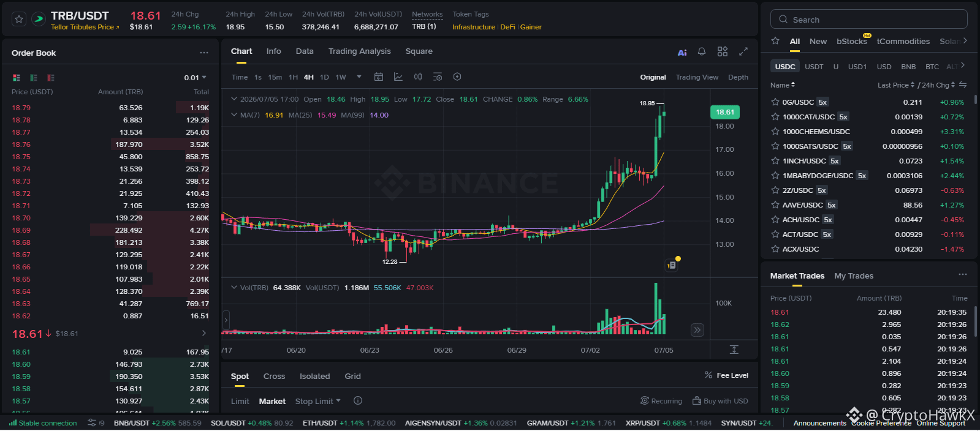Open the 0.01 price grouping dropdown
Viewport: 980px width, 431px height.
pyautogui.click(x=196, y=78)
